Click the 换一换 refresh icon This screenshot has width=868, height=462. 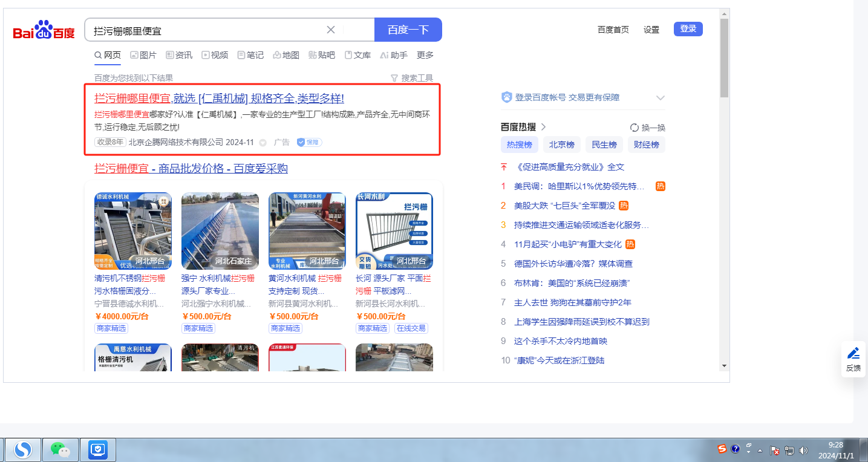[x=635, y=128]
